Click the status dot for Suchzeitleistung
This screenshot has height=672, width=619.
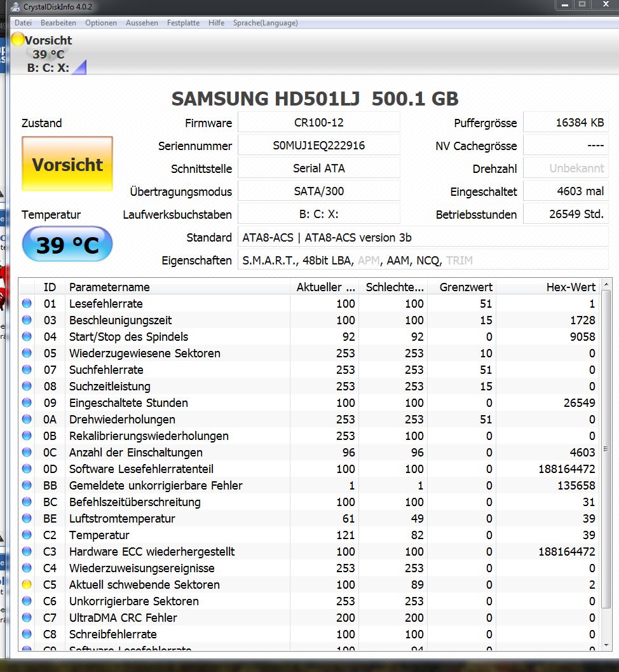tap(27, 386)
